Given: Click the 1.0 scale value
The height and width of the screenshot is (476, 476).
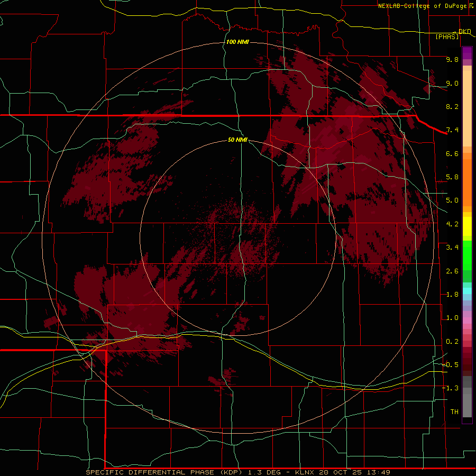Looking at the screenshot, I should pyautogui.click(x=452, y=318).
